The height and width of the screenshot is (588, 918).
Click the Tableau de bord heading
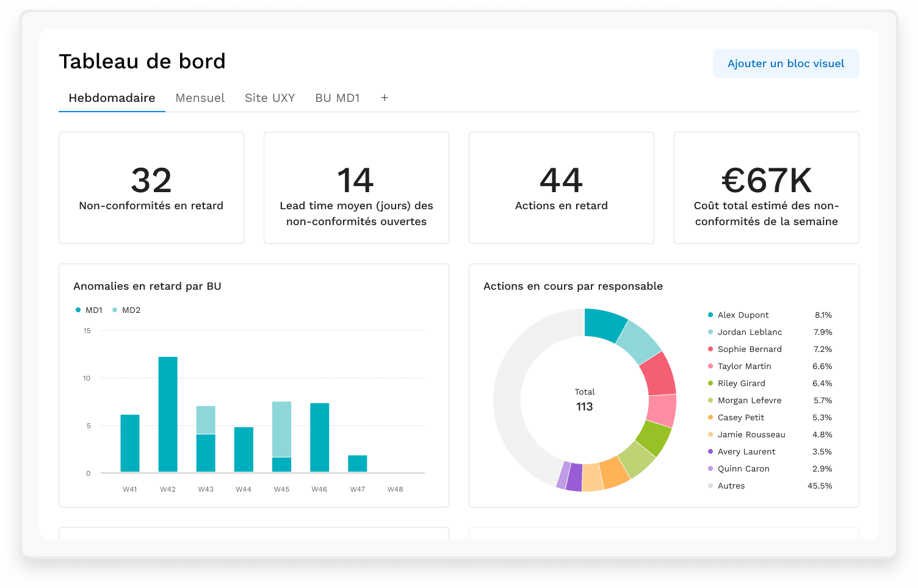pos(142,61)
